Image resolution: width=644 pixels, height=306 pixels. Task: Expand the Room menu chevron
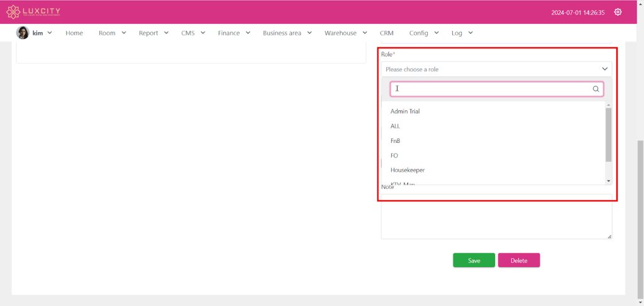(x=124, y=33)
